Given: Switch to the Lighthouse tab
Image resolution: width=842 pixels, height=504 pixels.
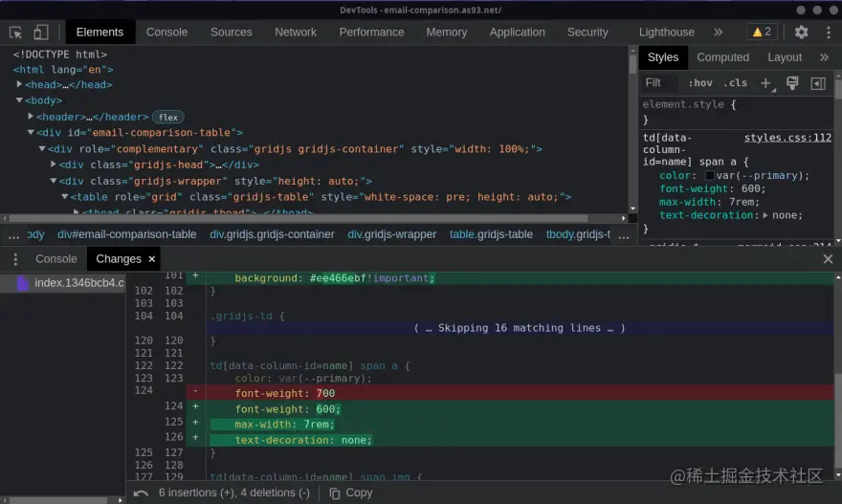Looking at the screenshot, I should [666, 33].
